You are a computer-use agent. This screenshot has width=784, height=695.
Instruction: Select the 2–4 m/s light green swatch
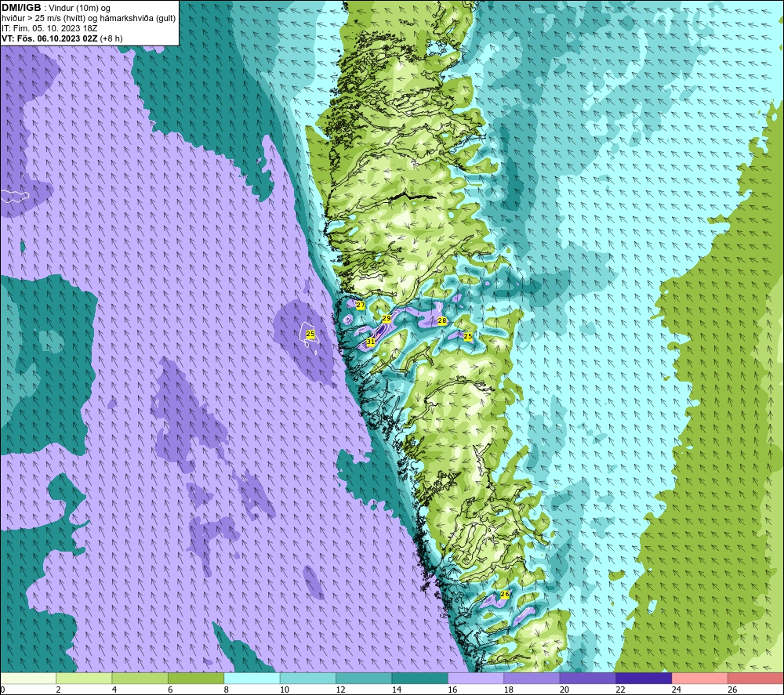(84, 678)
